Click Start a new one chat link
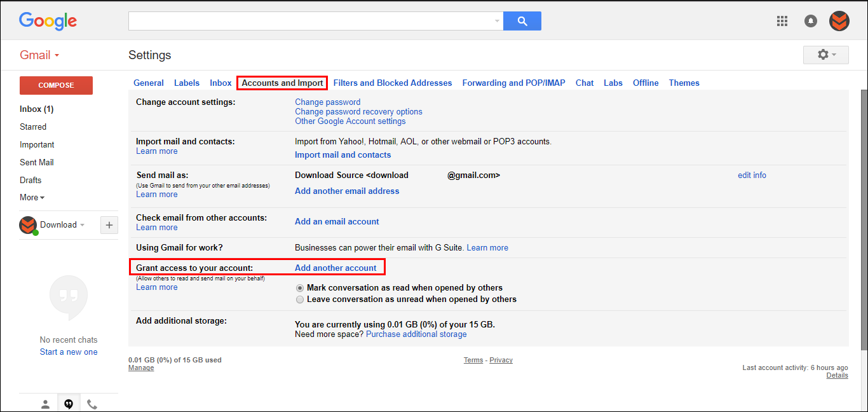The width and height of the screenshot is (868, 412). pos(69,352)
